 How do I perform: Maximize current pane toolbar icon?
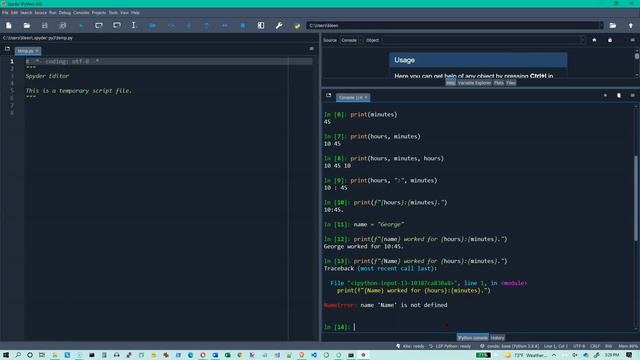(261, 25)
